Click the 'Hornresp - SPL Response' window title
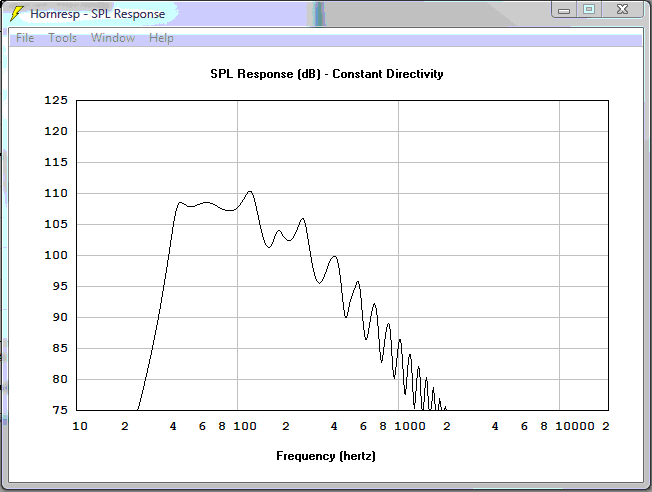 98,14
